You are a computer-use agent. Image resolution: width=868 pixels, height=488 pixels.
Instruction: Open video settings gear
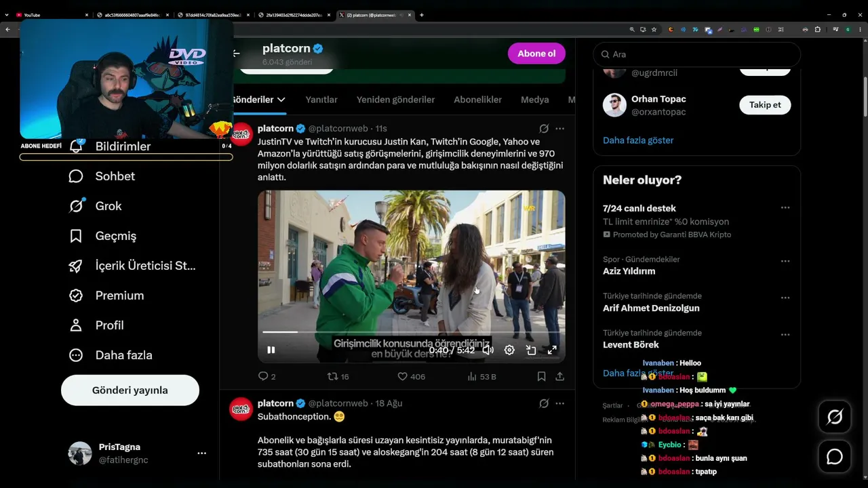(x=509, y=350)
